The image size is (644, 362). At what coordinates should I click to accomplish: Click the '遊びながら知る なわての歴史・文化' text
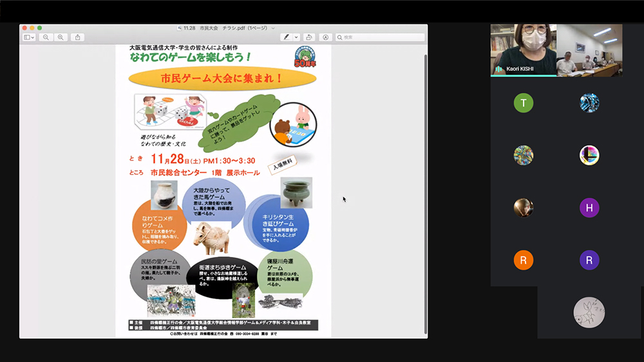(x=163, y=140)
